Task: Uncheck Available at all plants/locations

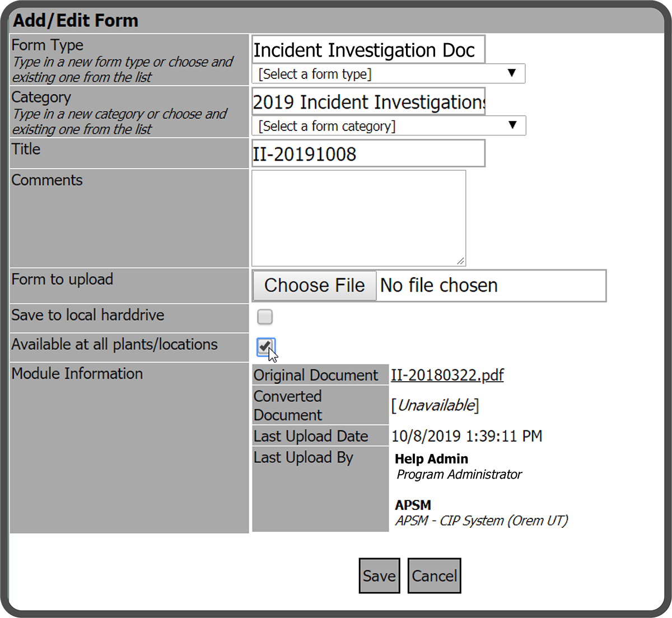Action: click(265, 347)
